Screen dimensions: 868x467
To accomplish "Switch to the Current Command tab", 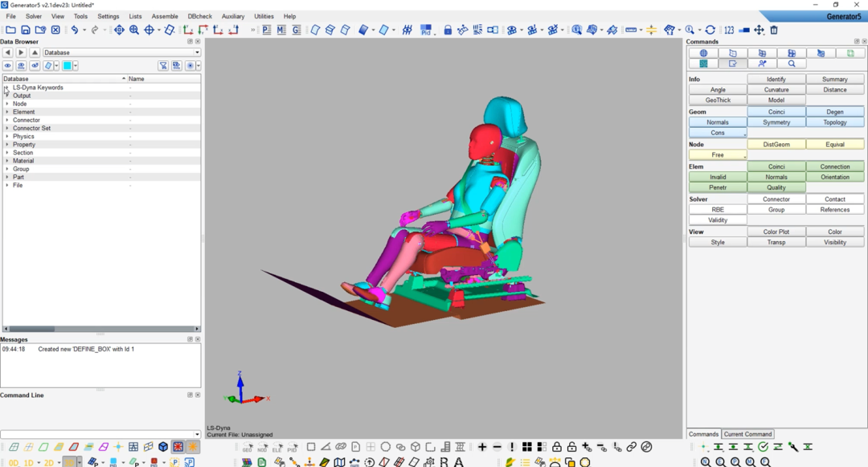I will pos(747,434).
